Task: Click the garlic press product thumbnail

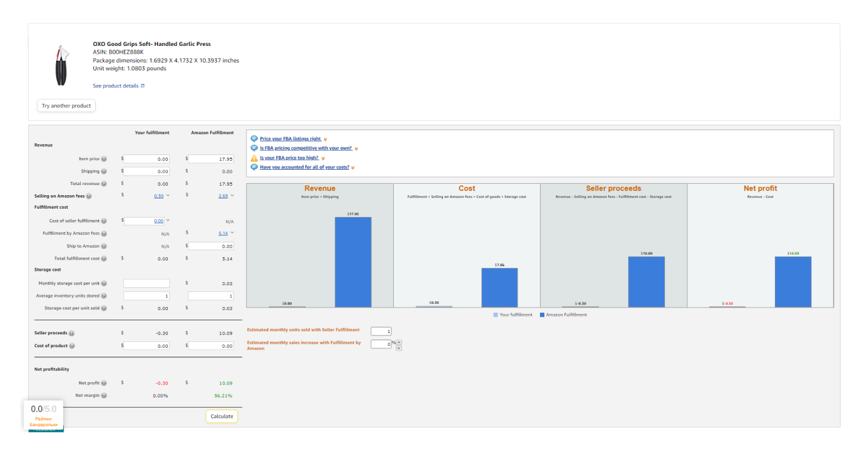Action: click(x=61, y=65)
